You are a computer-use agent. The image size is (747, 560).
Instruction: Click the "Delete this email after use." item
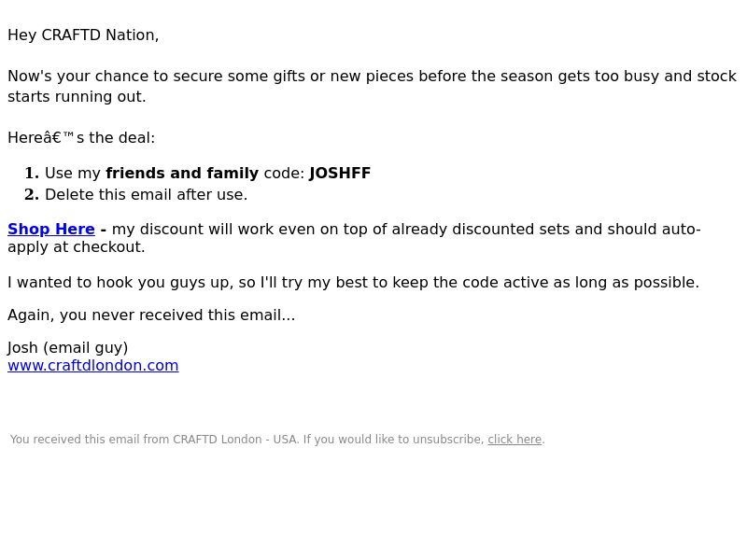[146, 195]
